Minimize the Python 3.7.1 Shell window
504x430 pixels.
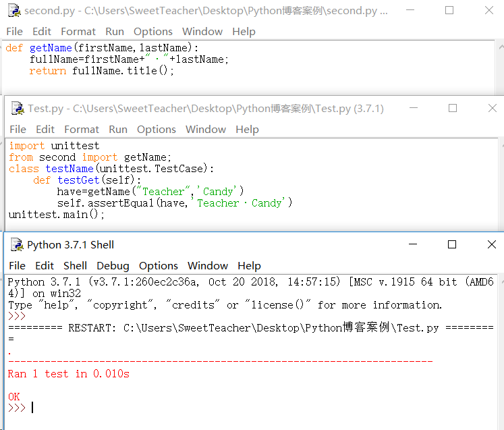413,244
